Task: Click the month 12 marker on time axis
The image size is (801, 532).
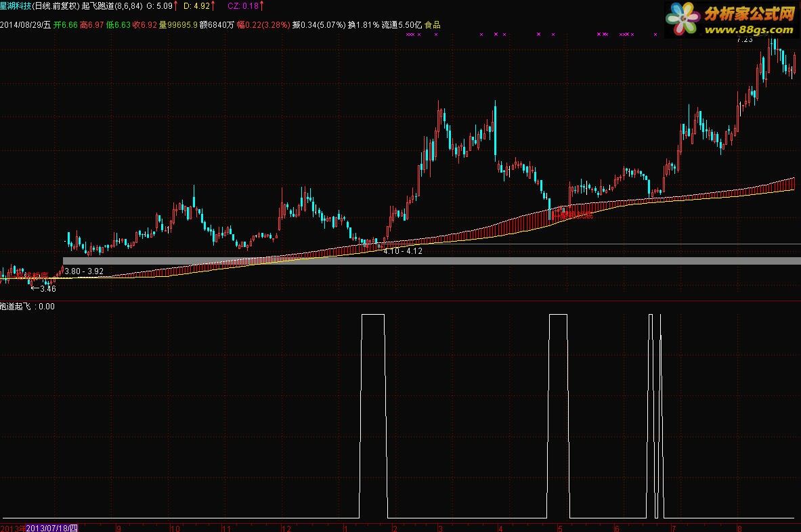Action: 286,529
